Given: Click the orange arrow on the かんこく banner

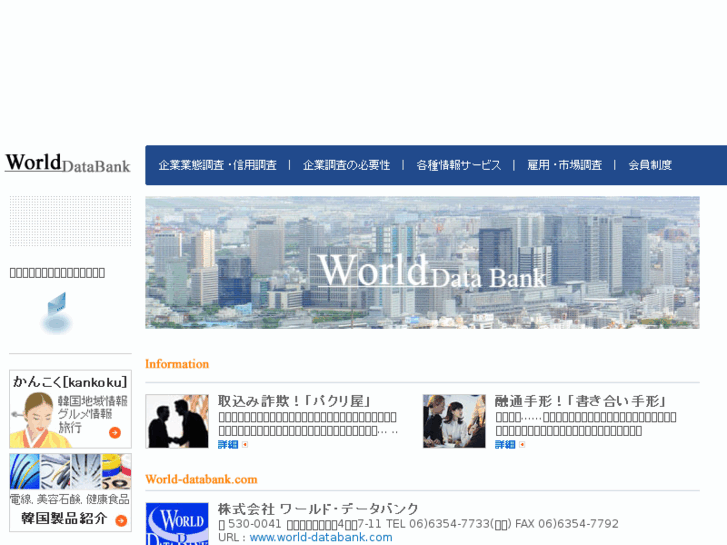Looking at the screenshot, I should coord(115,433).
